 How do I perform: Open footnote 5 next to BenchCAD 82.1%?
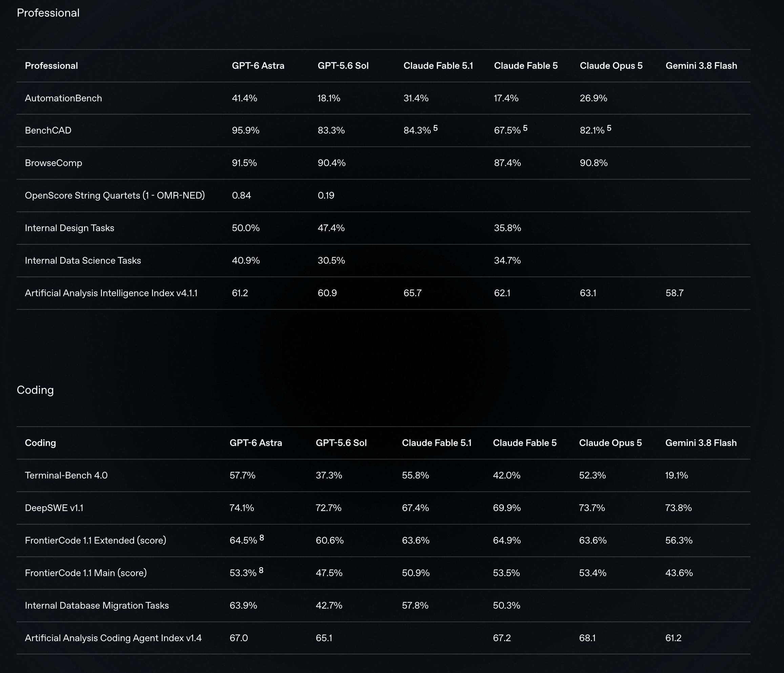[x=609, y=128]
